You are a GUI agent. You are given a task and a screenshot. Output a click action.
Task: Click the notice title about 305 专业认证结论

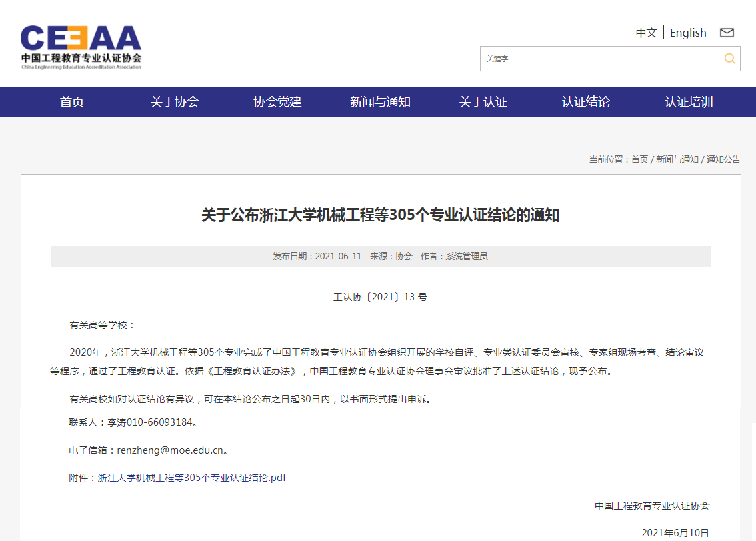(x=379, y=215)
